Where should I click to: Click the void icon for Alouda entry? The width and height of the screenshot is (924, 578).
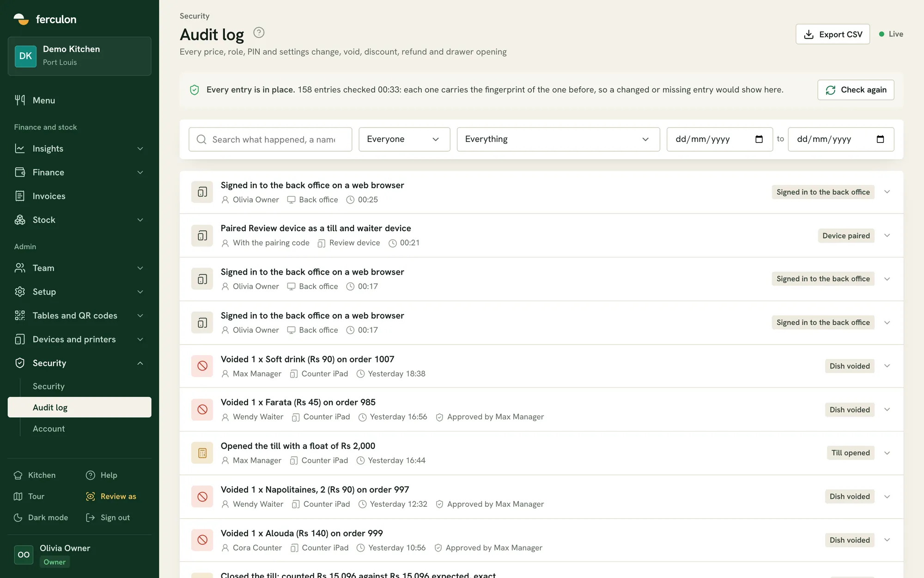point(202,540)
